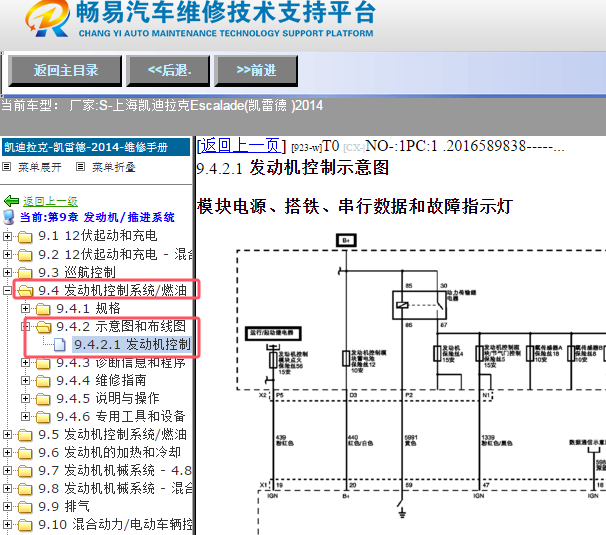Click the relay symbol in the wiring diagram
The height and width of the screenshot is (535, 606).
(419, 305)
